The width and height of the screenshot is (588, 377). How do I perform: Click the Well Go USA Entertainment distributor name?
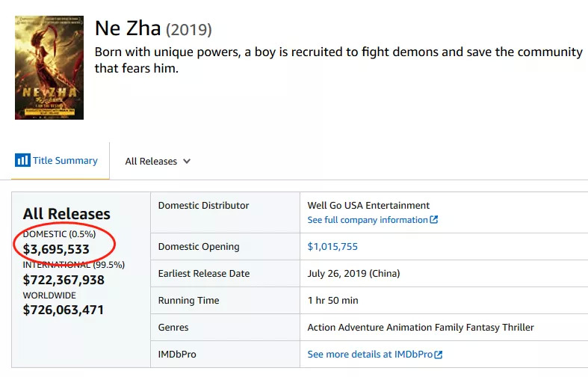(x=368, y=206)
